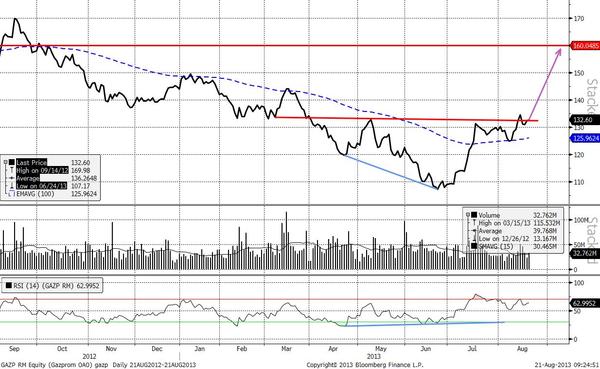Click the Volume series black square icon

point(474,215)
